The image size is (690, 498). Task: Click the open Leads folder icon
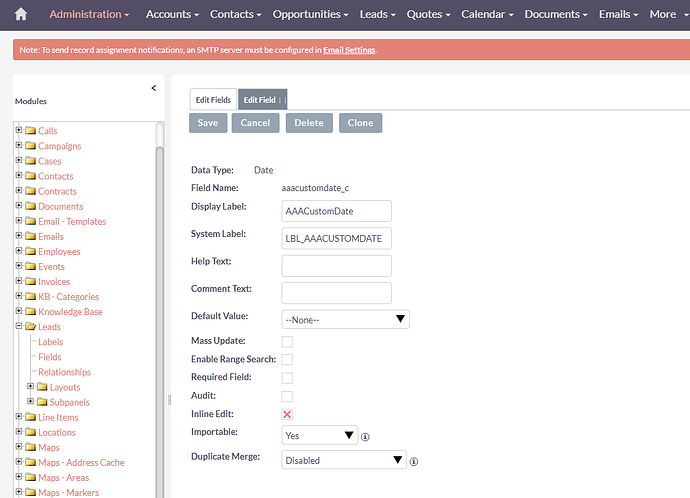30,326
